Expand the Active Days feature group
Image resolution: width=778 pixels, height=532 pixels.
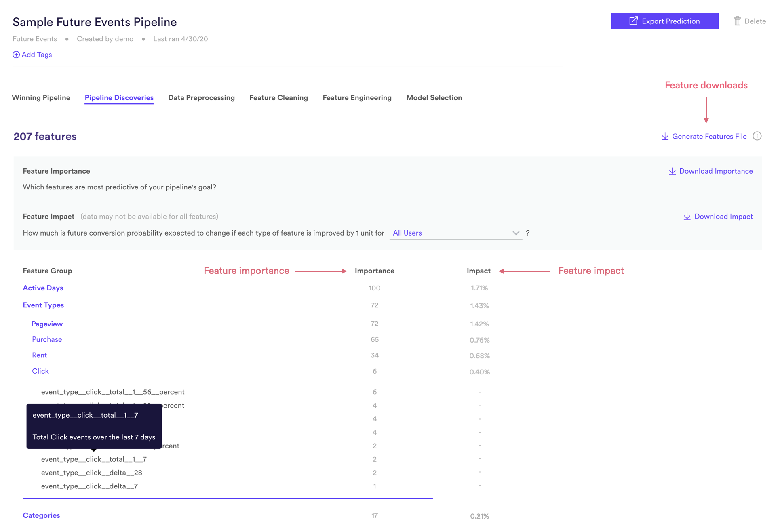pyautogui.click(x=43, y=288)
